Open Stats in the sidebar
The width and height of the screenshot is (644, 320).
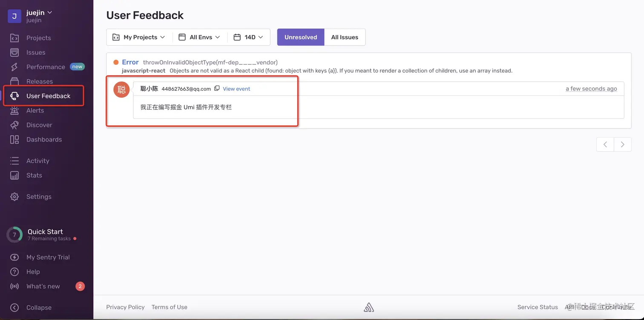click(x=34, y=175)
